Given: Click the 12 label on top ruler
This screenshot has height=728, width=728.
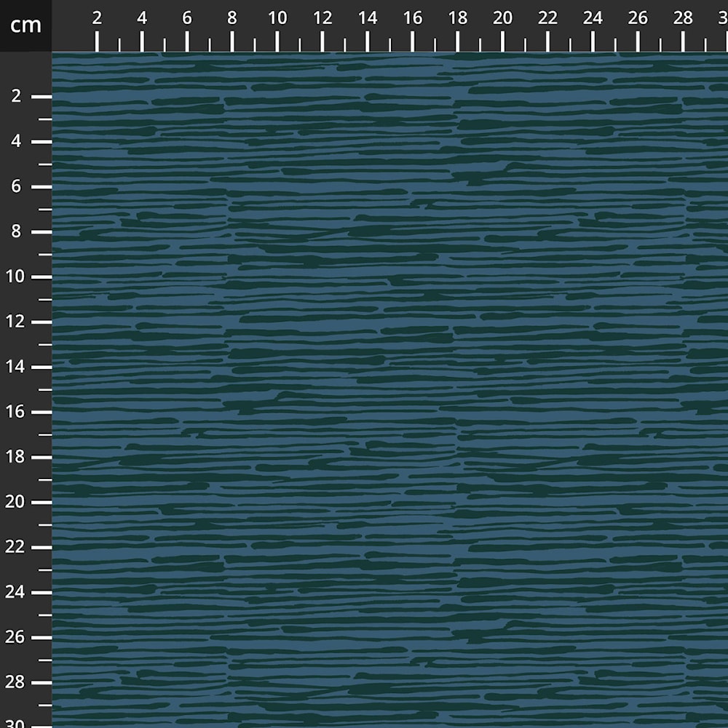Looking at the screenshot, I should coord(323,19).
